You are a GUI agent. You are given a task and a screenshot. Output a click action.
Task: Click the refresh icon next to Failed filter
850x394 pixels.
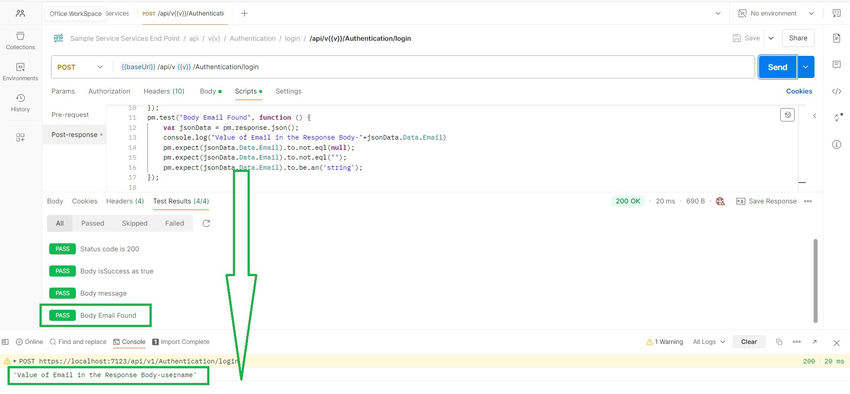coord(206,223)
